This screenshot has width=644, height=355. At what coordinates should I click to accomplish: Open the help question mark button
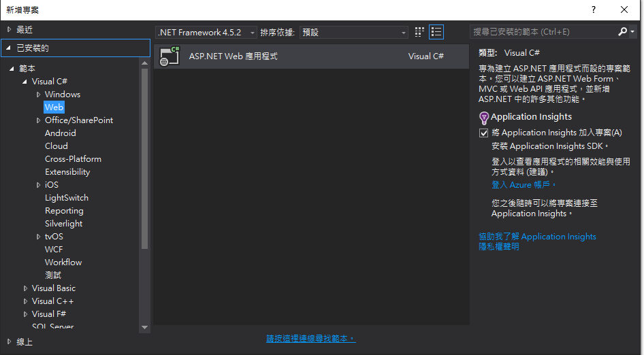click(594, 10)
